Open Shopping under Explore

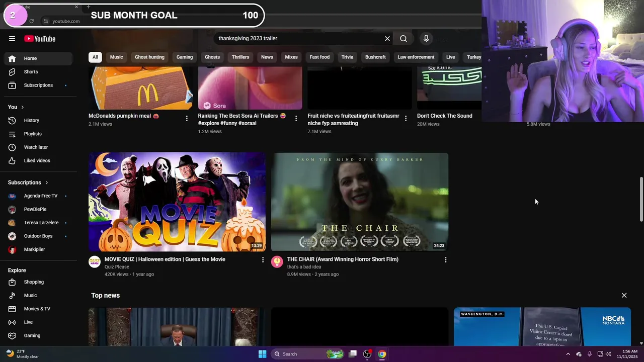click(x=38, y=282)
